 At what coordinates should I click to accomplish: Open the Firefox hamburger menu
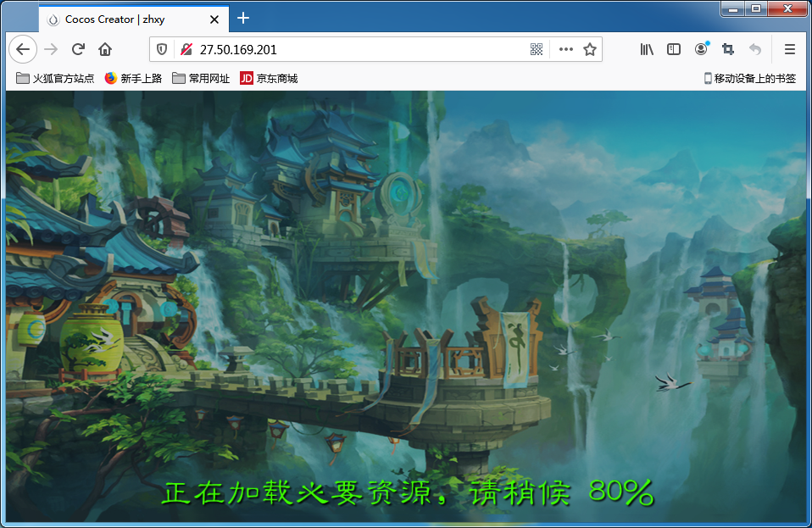790,49
